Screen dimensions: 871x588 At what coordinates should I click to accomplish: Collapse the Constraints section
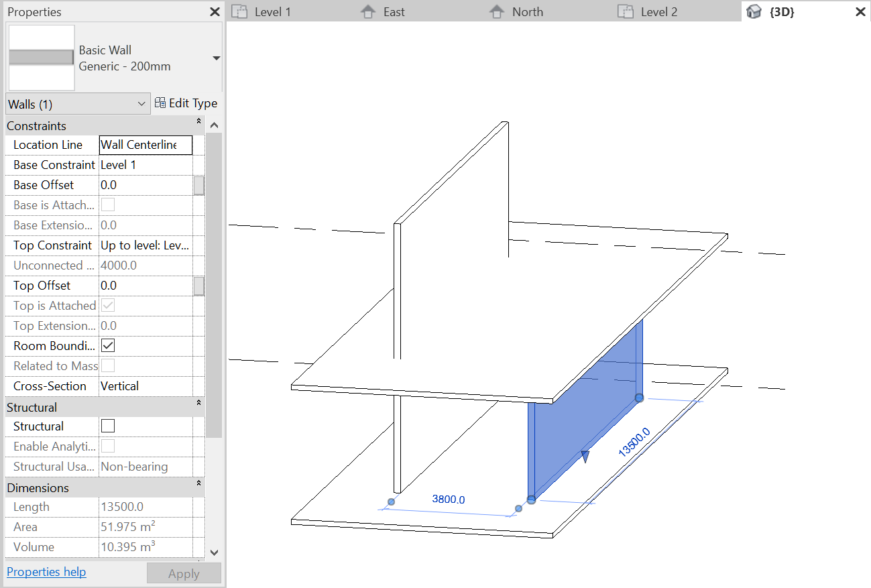[x=198, y=122]
